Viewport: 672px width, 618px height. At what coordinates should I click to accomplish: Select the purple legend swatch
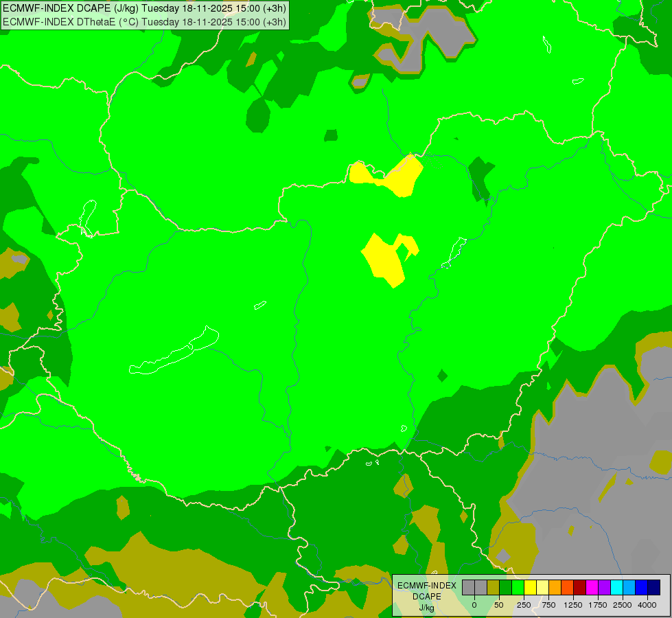(x=604, y=588)
